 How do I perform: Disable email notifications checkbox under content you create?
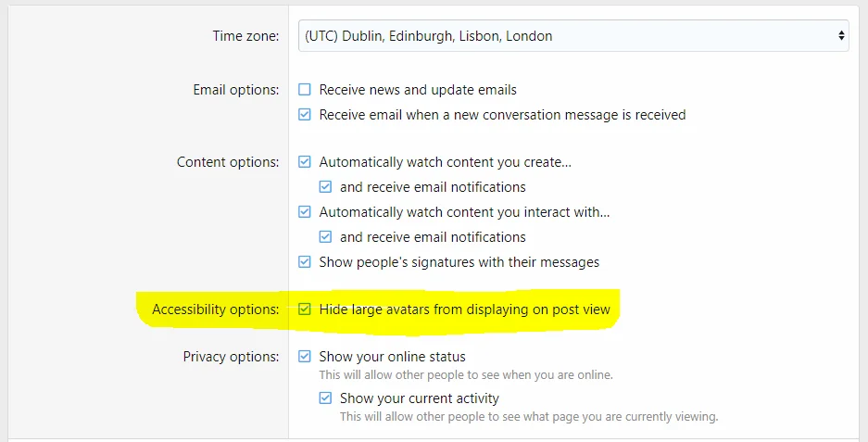click(325, 187)
